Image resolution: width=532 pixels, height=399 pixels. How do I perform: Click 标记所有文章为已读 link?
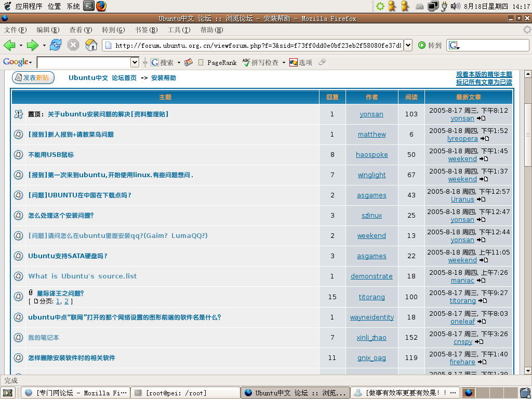point(484,82)
